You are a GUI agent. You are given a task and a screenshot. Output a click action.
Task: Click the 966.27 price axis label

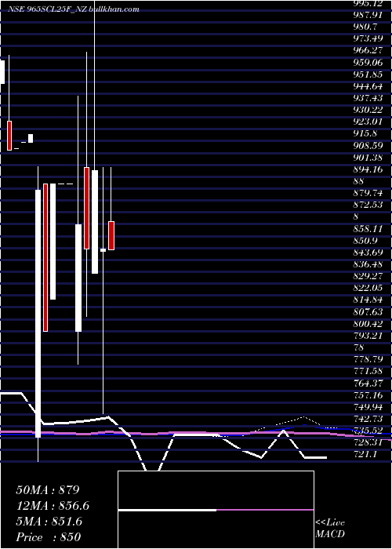point(368,50)
